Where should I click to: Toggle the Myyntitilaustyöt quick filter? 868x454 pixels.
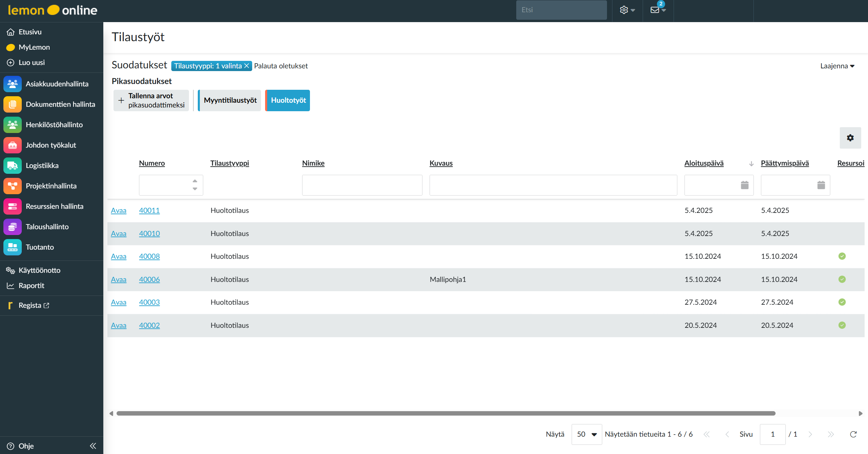230,100
